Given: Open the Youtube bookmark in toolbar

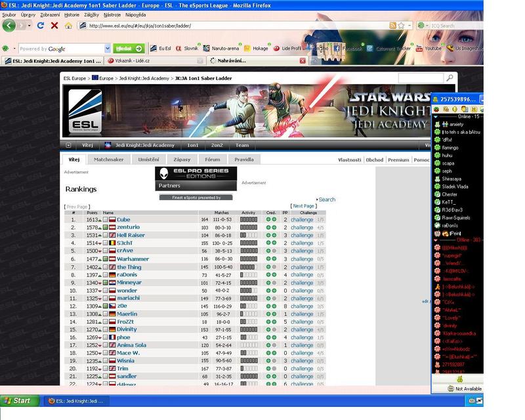Looking at the screenshot, I should tap(429, 49).
